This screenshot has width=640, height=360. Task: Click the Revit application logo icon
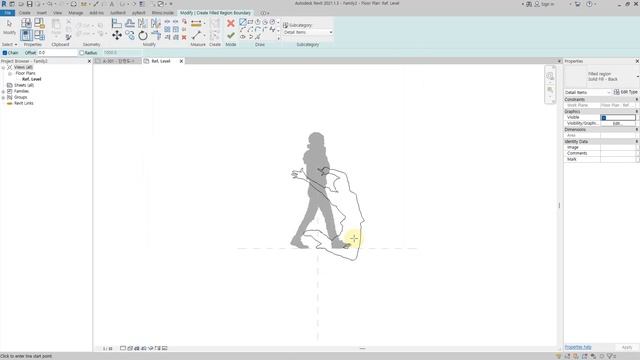[4, 4]
